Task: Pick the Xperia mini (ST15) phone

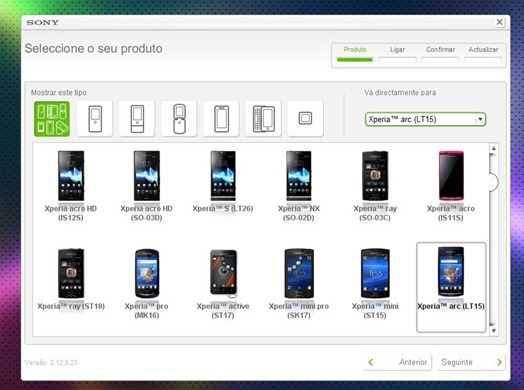Action: (x=375, y=283)
